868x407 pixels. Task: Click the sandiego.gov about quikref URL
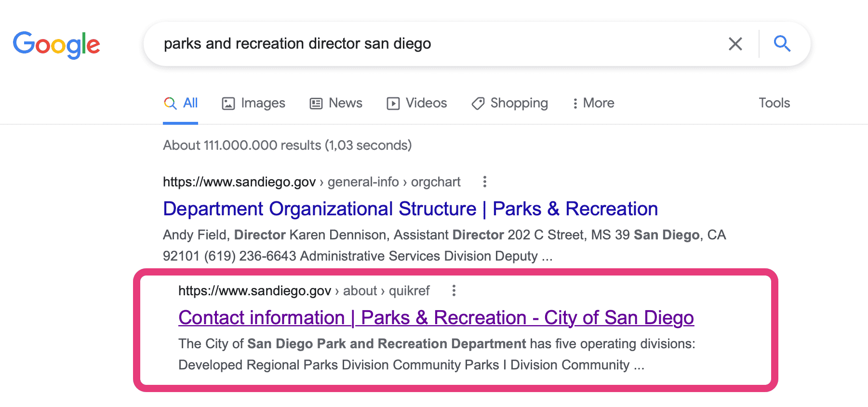point(304,291)
